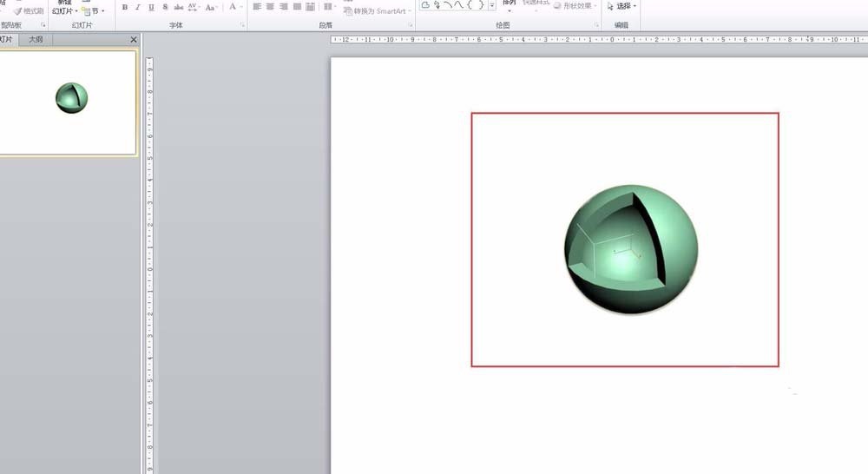
Task: Toggle bold formatting
Action: (125, 7)
